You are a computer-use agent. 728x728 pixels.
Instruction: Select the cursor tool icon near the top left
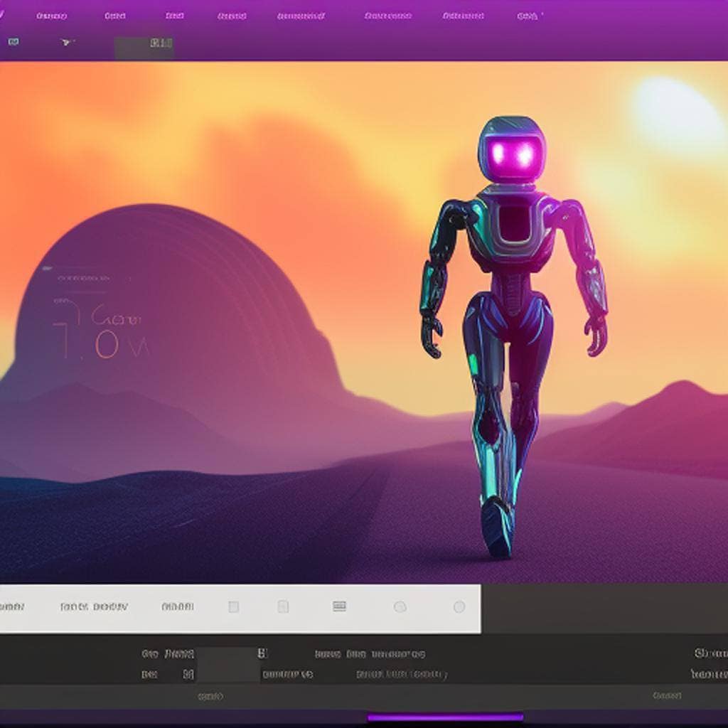click(x=64, y=41)
